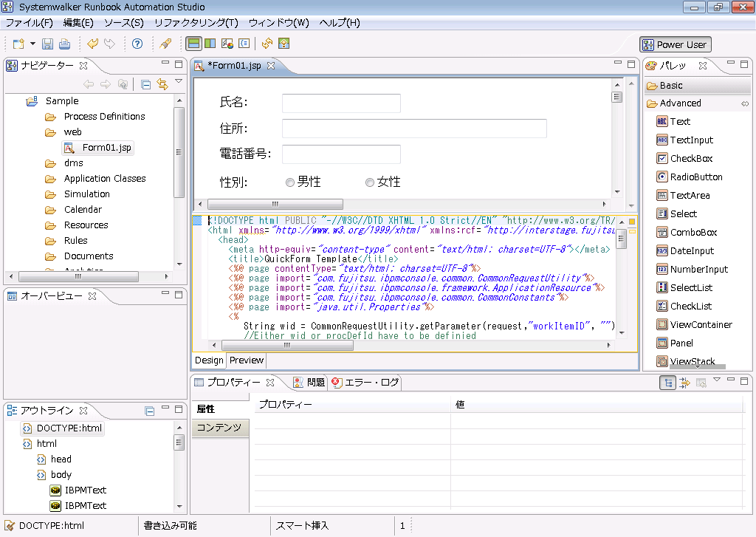756x537 pixels.
Task: Open the ソース(S) menu
Action: tap(124, 23)
